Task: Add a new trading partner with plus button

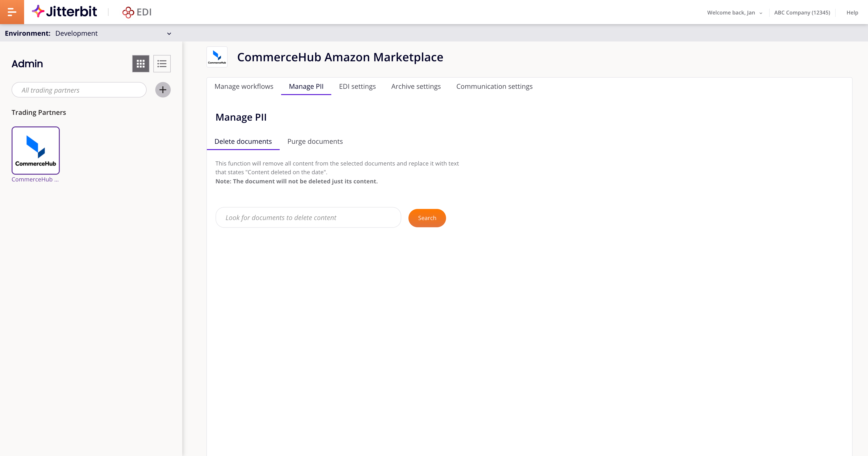Action: 163,90
